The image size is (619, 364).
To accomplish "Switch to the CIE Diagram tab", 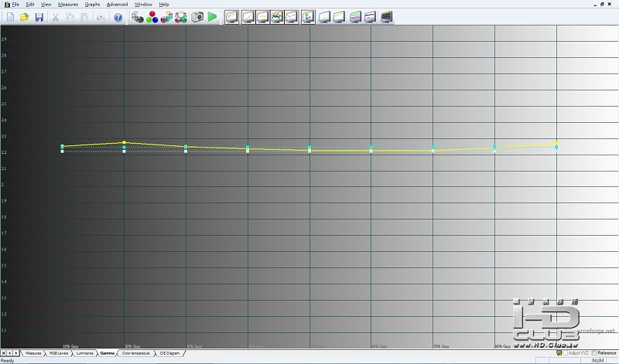I will (169, 353).
